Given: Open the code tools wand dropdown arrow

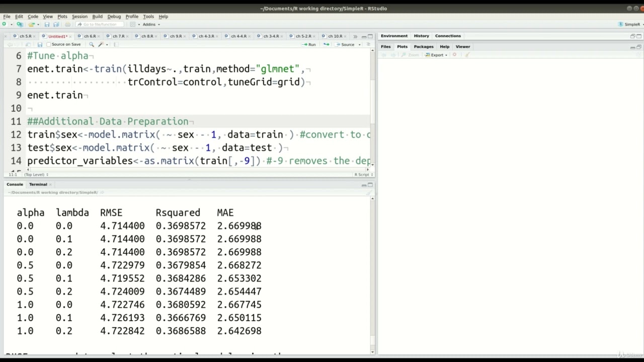Looking at the screenshot, I should [107, 45].
